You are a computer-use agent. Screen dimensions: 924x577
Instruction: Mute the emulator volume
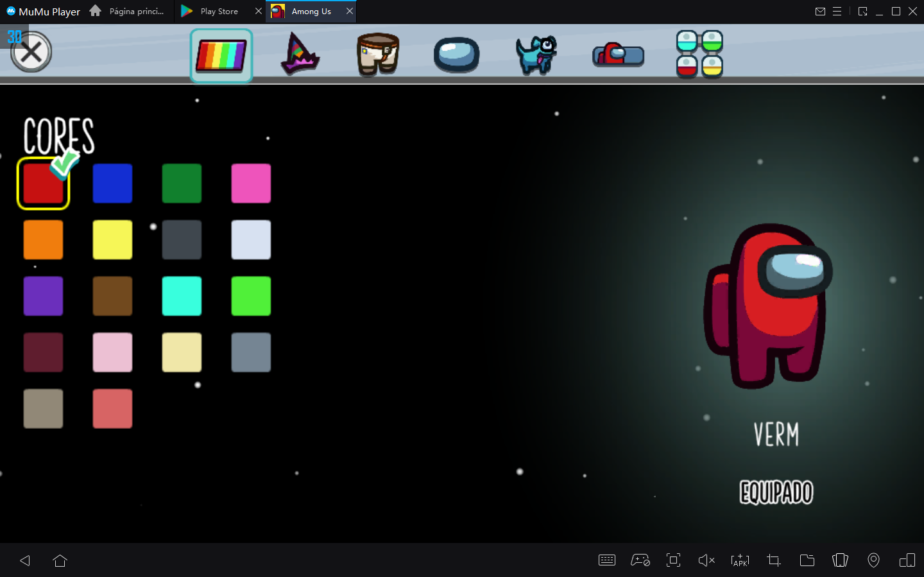tap(706, 560)
